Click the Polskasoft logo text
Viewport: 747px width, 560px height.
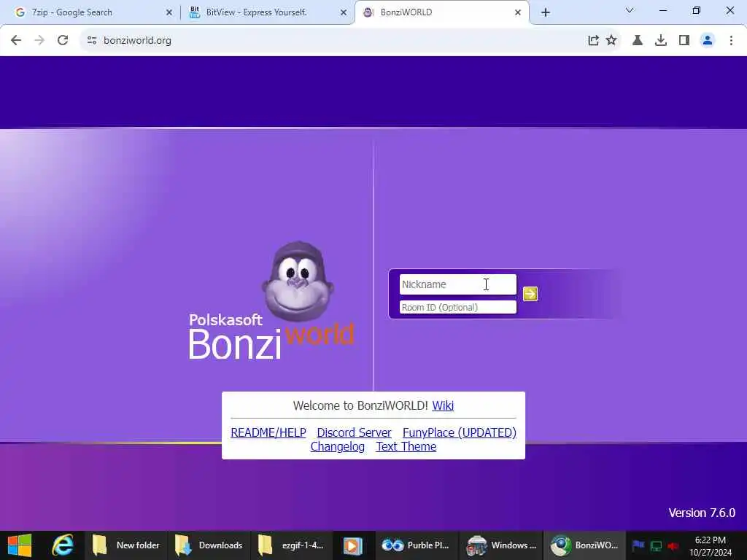(x=225, y=319)
